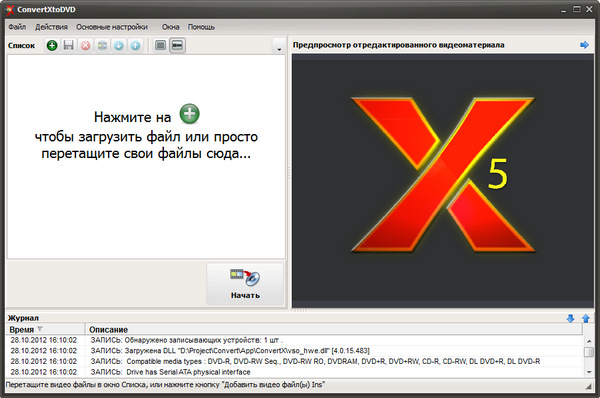The image size is (600, 398).
Task: Select log row Compatible media types
Action: click(x=295, y=361)
